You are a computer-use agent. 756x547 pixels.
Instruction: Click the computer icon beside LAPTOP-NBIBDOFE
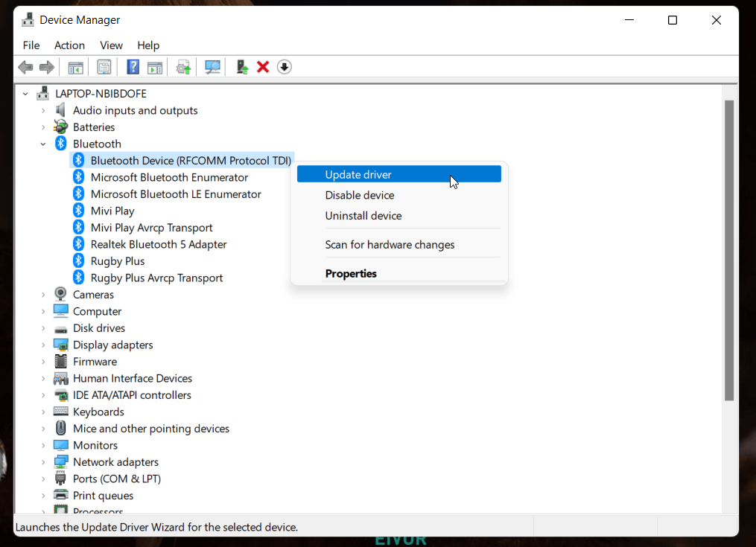(43, 93)
